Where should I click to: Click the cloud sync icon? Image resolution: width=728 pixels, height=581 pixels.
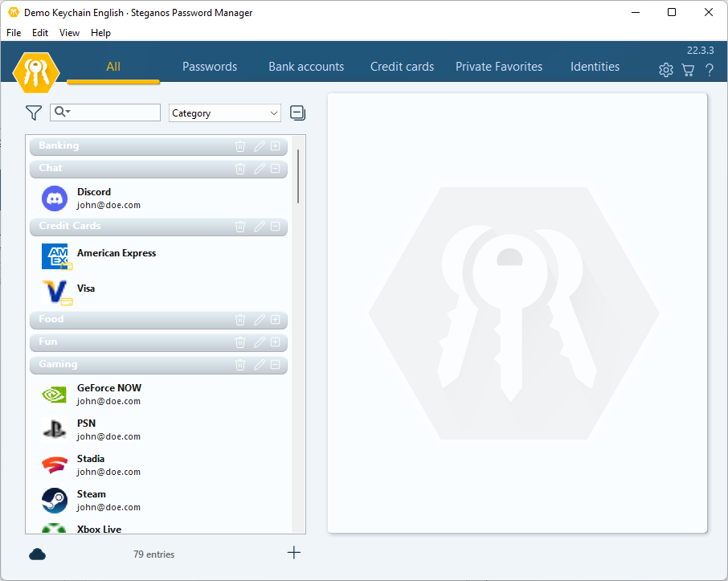pyautogui.click(x=37, y=554)
